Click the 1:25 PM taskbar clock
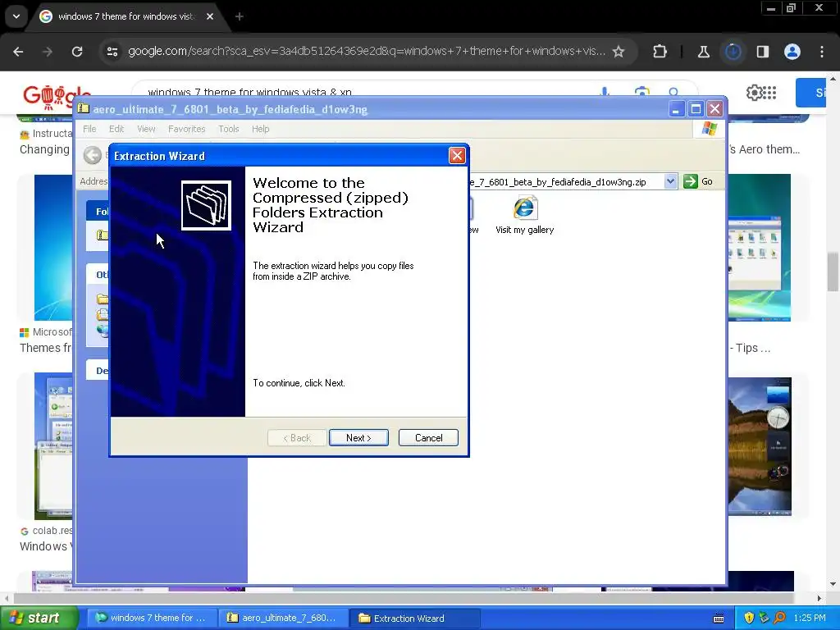Screen dimensions: 840x630 click(x=810, y=618)
